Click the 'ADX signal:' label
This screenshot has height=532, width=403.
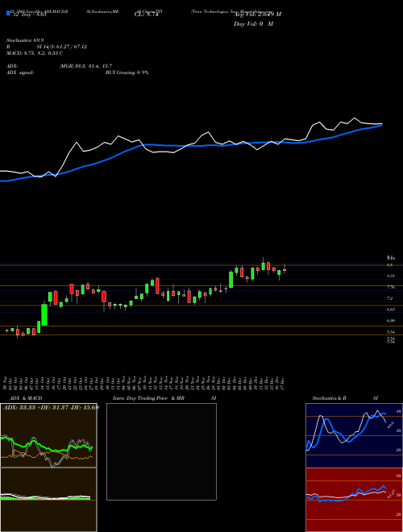tap(20, 73)
